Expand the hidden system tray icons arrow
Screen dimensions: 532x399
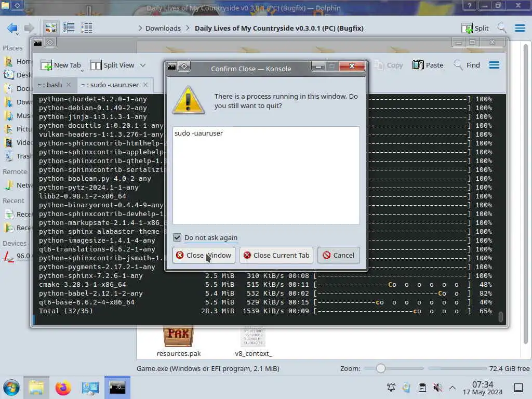click(453, 388)
